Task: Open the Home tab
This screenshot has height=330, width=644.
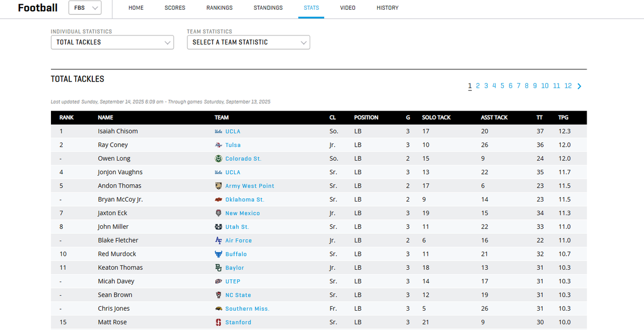Action: (136, 8)
